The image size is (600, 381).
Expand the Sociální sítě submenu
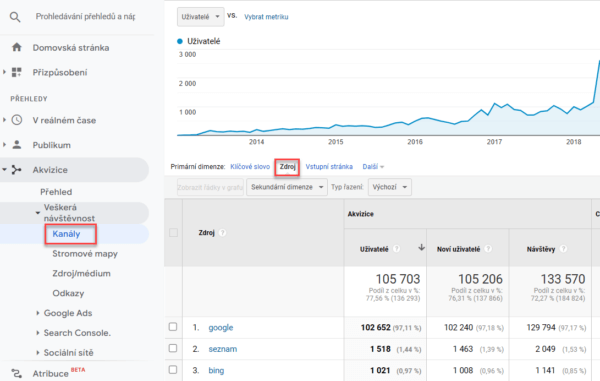point(38,353)
